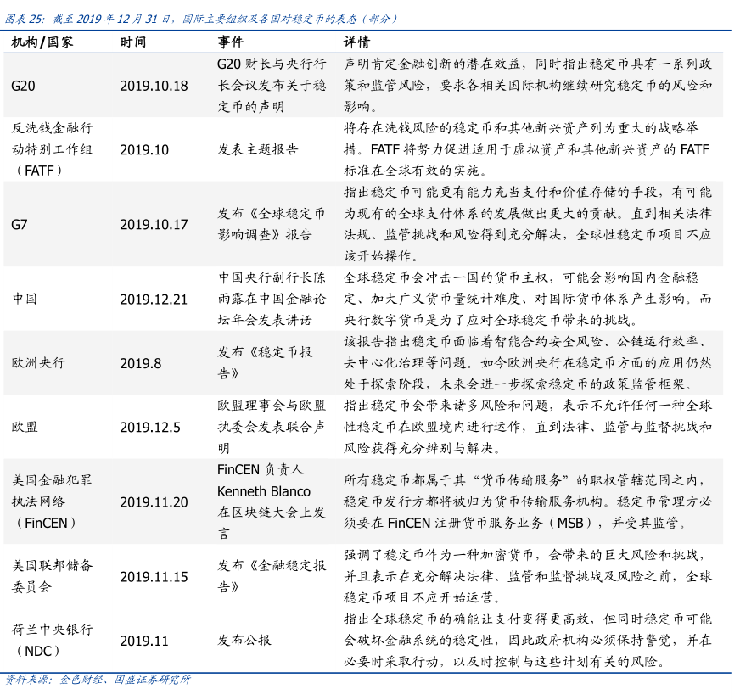This screenshot has width=740, height=700.
Task: Click the 详情 column header
Action: tap(356, 42)
